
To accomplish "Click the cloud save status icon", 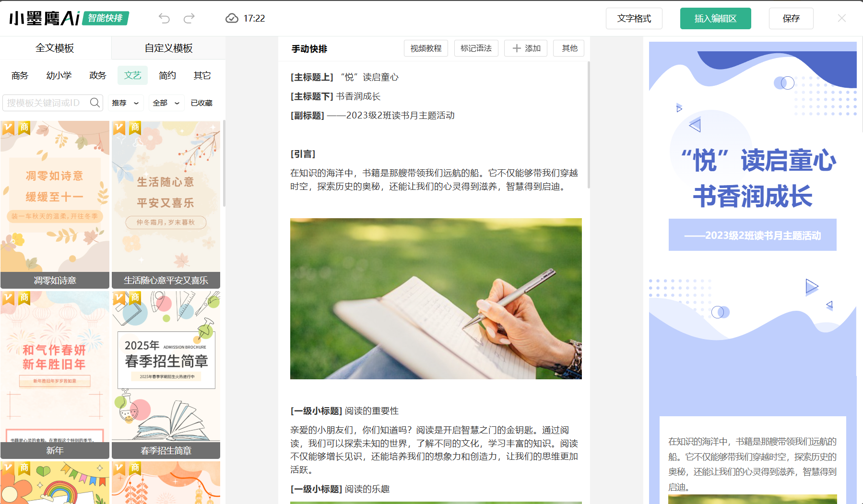I will 232,18.
